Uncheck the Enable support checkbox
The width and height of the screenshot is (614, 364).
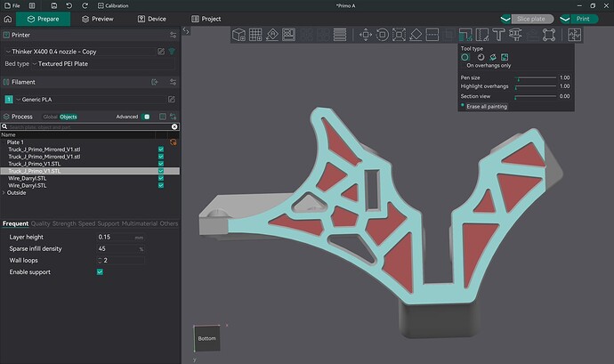pyautogui.click(x=100, y=271)
